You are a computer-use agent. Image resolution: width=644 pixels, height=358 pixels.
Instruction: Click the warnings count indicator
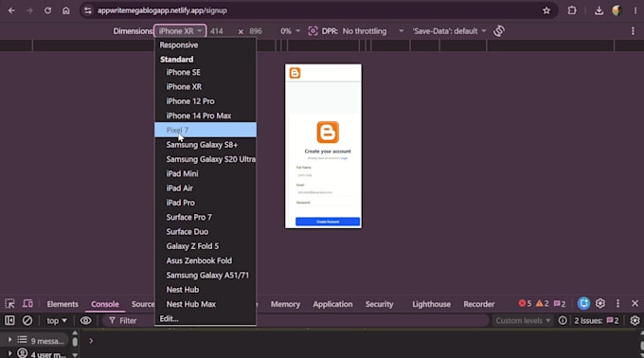pyautogui.click(x=542, y=303)
